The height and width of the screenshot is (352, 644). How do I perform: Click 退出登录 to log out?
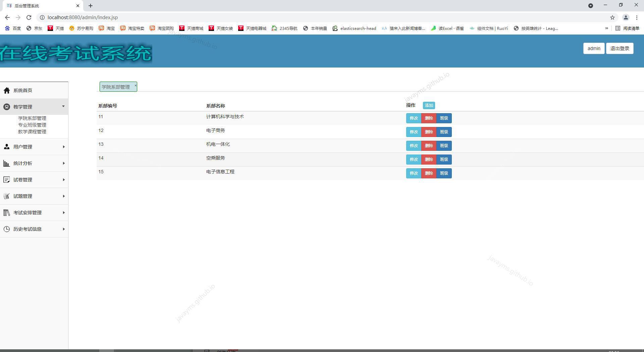[619, 48]
